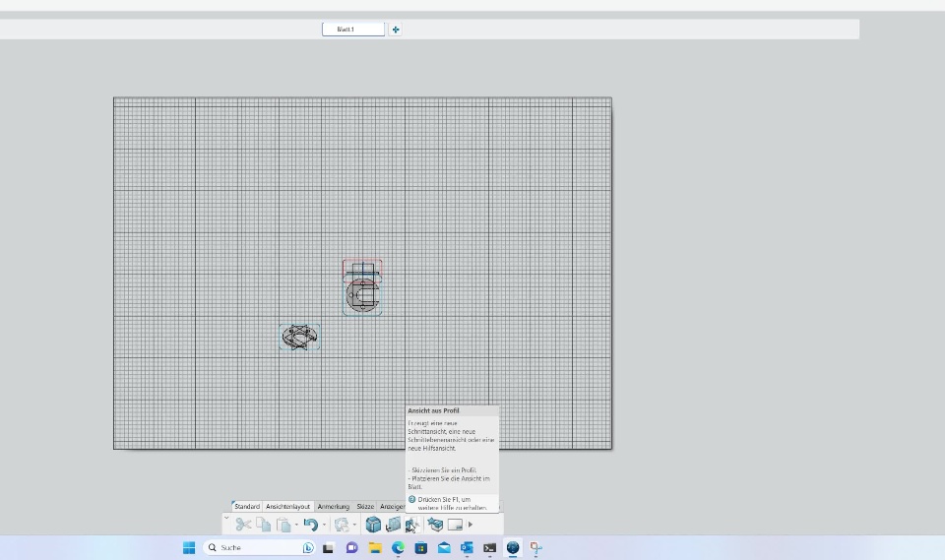945x560 pixels.
Task: Click the greyed-out Update icon
Action: [342, 525]
